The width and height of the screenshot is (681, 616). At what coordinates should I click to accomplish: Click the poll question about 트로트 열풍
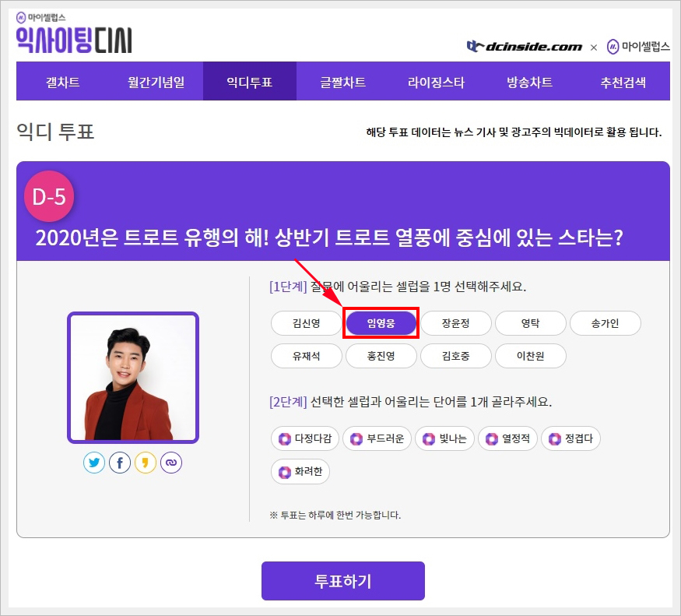click(329, 238)
